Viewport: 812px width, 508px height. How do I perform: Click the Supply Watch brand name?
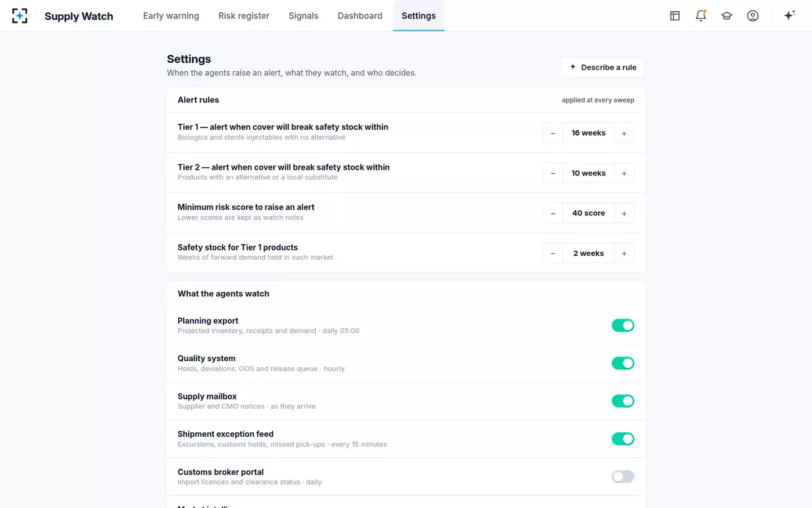[x=79, y=16]
